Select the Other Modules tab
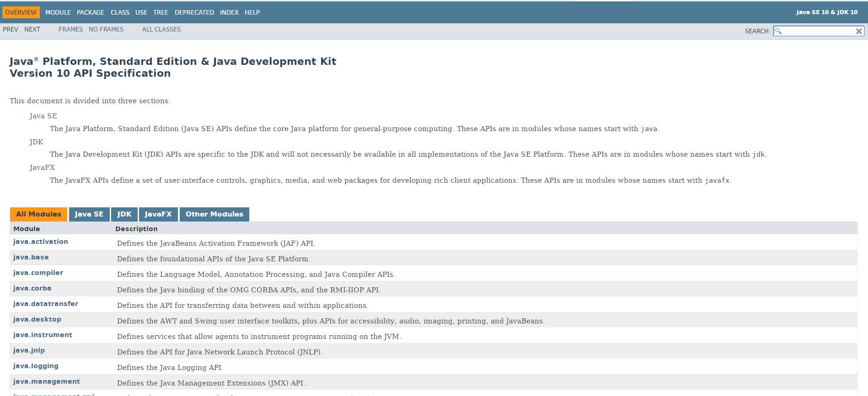The height and width of the screenshot is (396, 868). (214, 214)
